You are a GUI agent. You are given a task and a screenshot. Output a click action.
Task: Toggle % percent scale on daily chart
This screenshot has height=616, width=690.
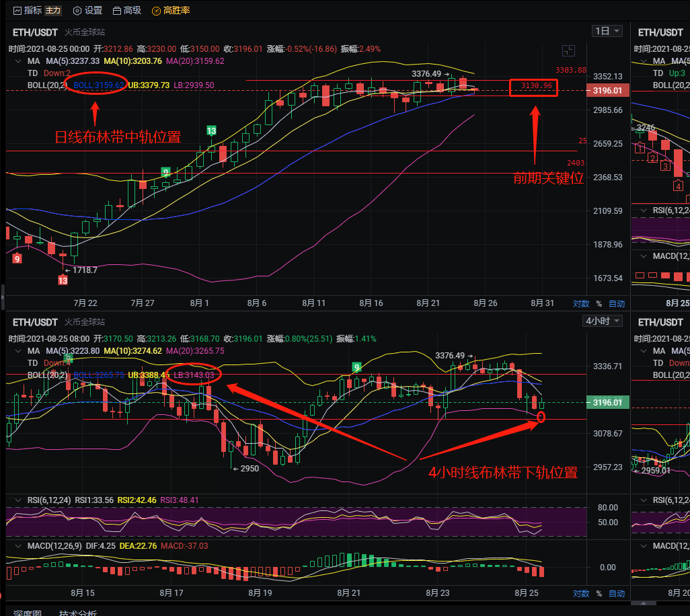(599, 303)
